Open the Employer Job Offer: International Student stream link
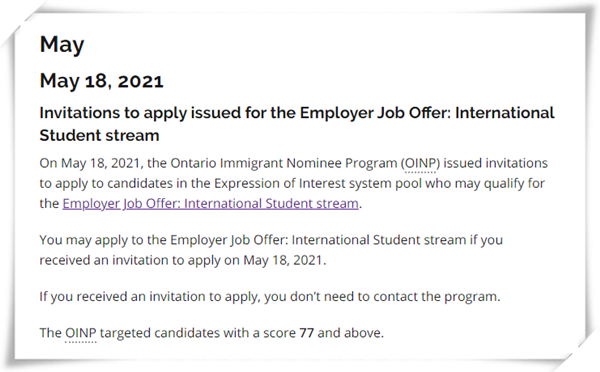 click(x=210, y=204)
